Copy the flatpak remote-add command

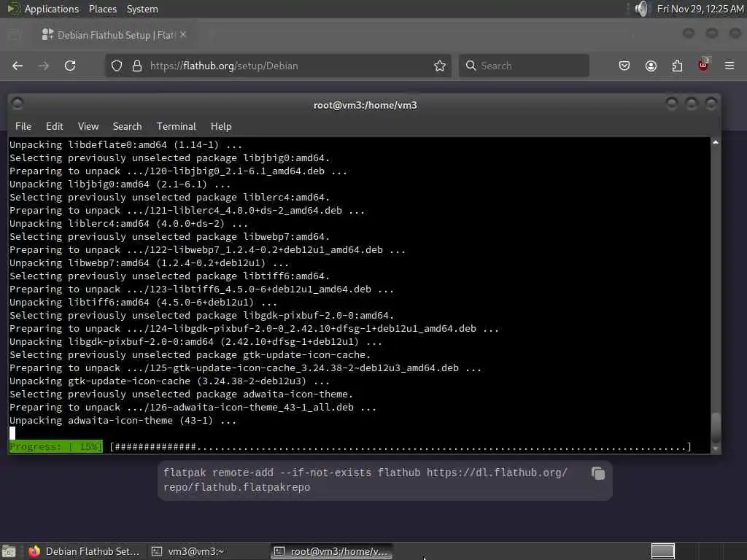tap(598, 473)
